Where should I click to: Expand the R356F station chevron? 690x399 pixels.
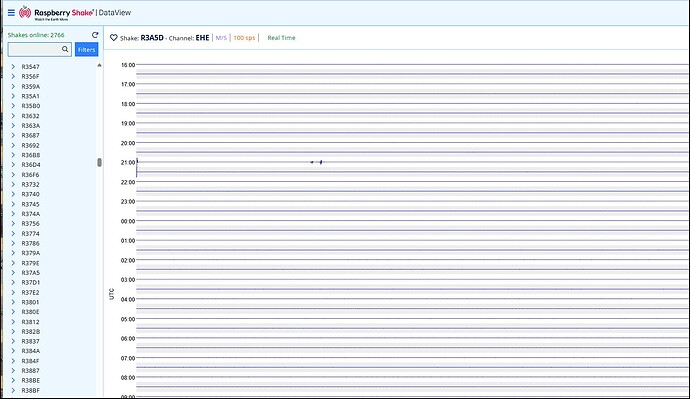[x=13, y=76]
